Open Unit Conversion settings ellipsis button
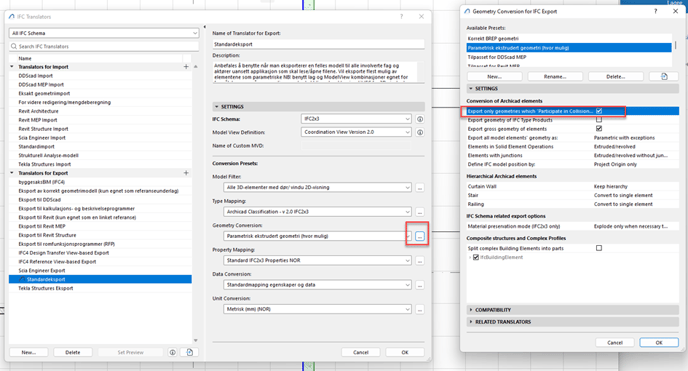This screenshot has width=688, height=371. (420, 309)
